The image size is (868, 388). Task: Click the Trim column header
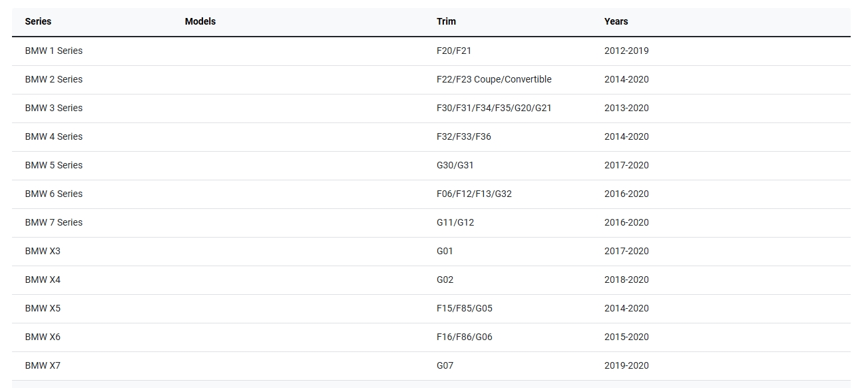coord(446,21)
